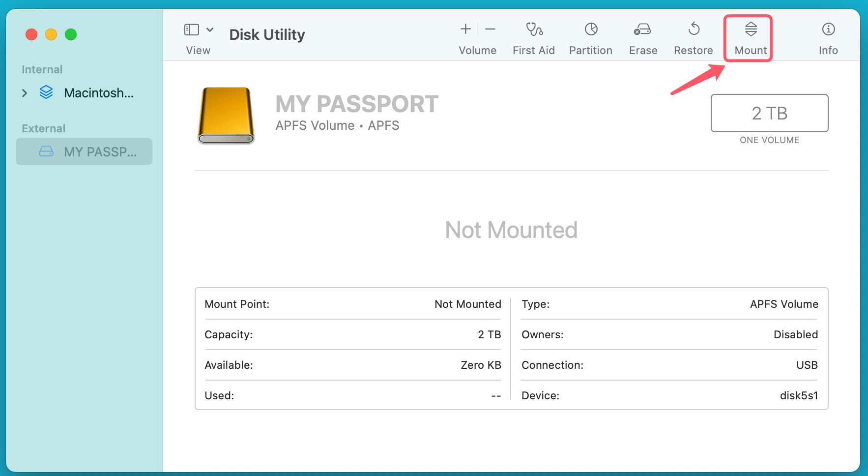Screen dimensions: 868x476
Task: Open the Partition tool
Action: click(x=591, y=30)
